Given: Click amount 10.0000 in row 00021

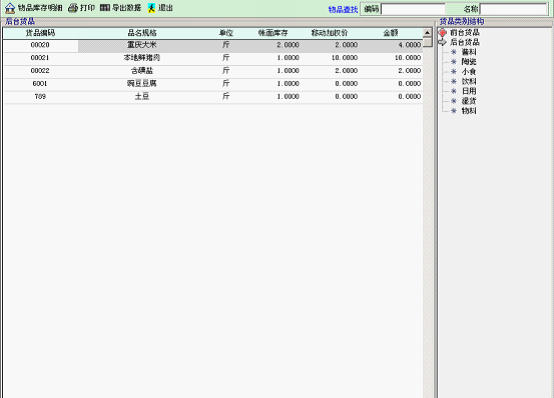Looking at the screenshot, I should coord(408,58).
